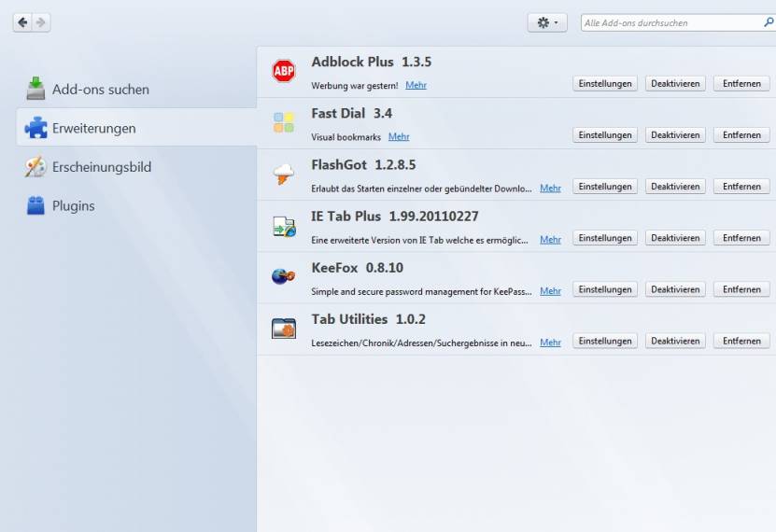The width and height of the screenshot is (776, 532).
Task: Click the FlashGot lightning cloud icon
Action: [284, 174]
